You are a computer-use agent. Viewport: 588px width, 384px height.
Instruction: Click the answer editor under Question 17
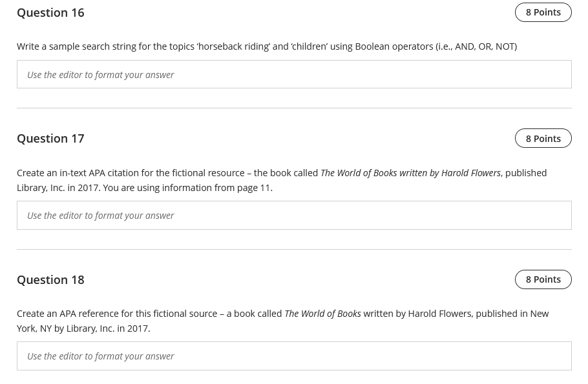294,215
